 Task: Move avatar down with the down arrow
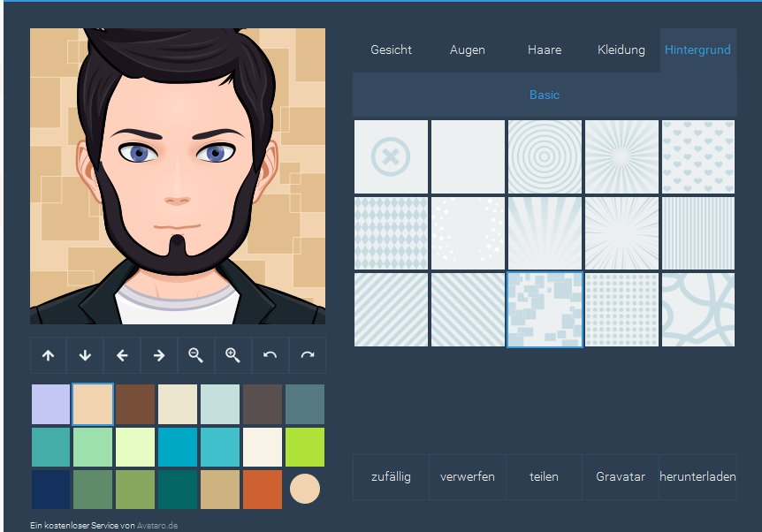[x=85, y=355]
